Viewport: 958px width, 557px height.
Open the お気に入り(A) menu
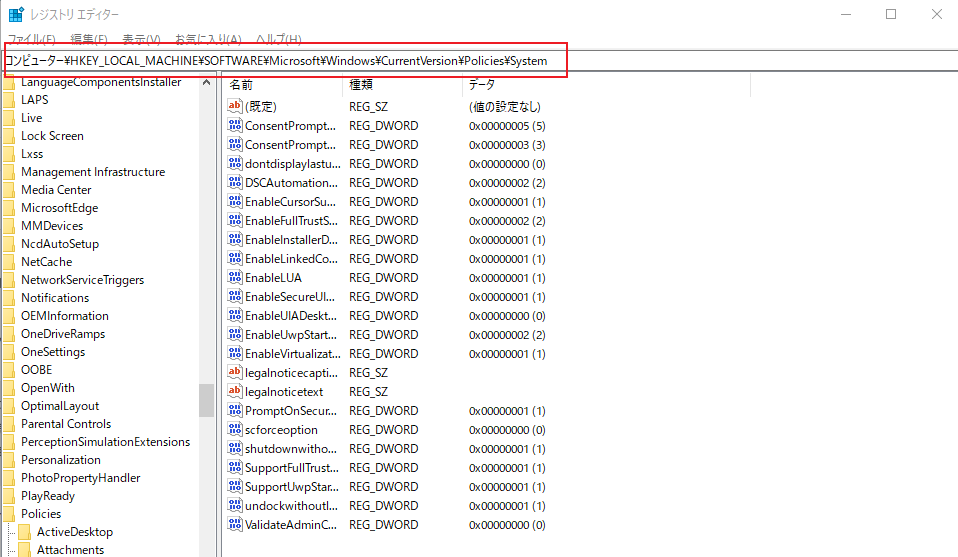[x=208, y=40]
